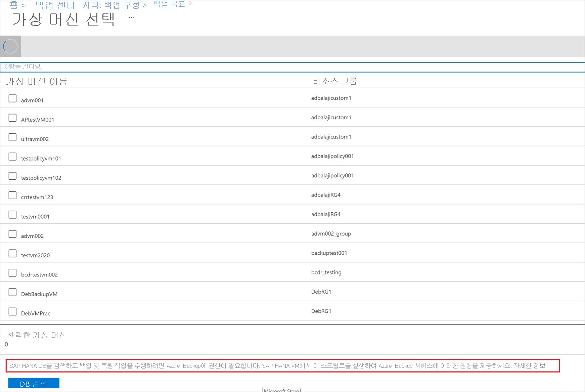Check testpolicyvm102 checkbox
This screenshot has width=585, height=392.
[12, 176]
